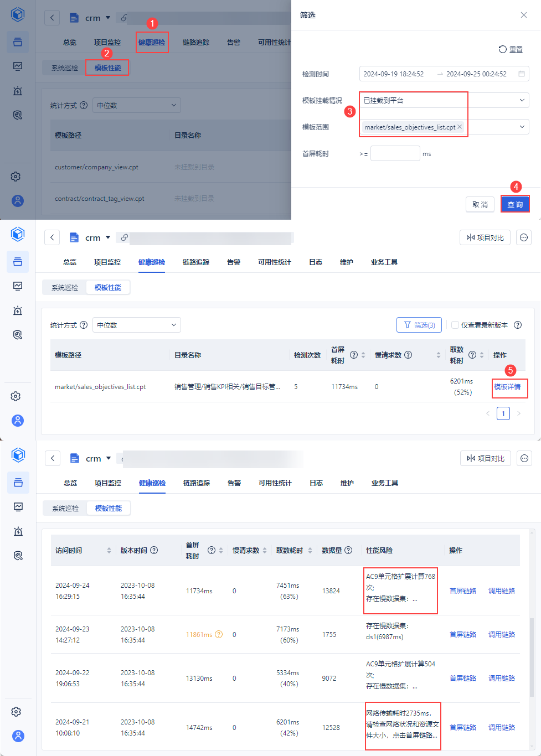
Task: Open more (…) menu in detail records view
Action: [x=524, y=458]
